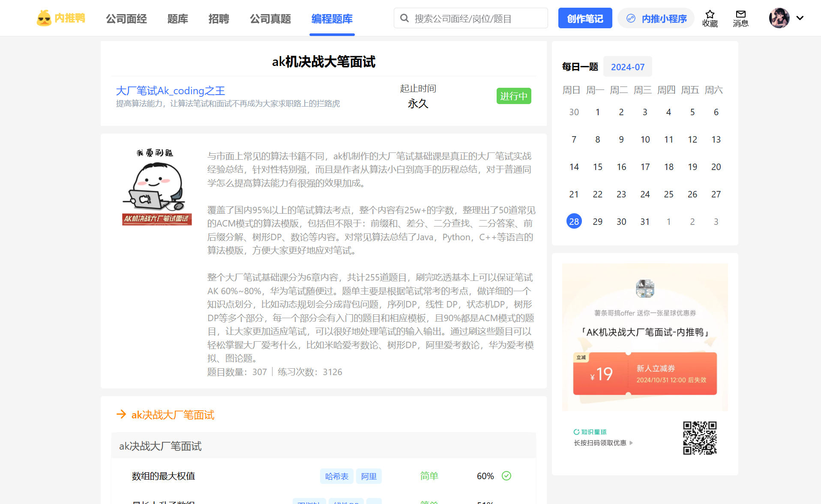Screen dimensions: 821x504
Task: Select the 阿里 company tag
Action: (369, 476)
